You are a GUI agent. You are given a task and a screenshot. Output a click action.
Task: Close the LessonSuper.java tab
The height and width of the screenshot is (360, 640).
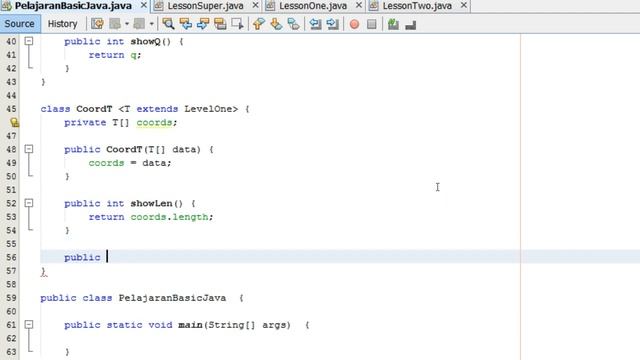256,5
